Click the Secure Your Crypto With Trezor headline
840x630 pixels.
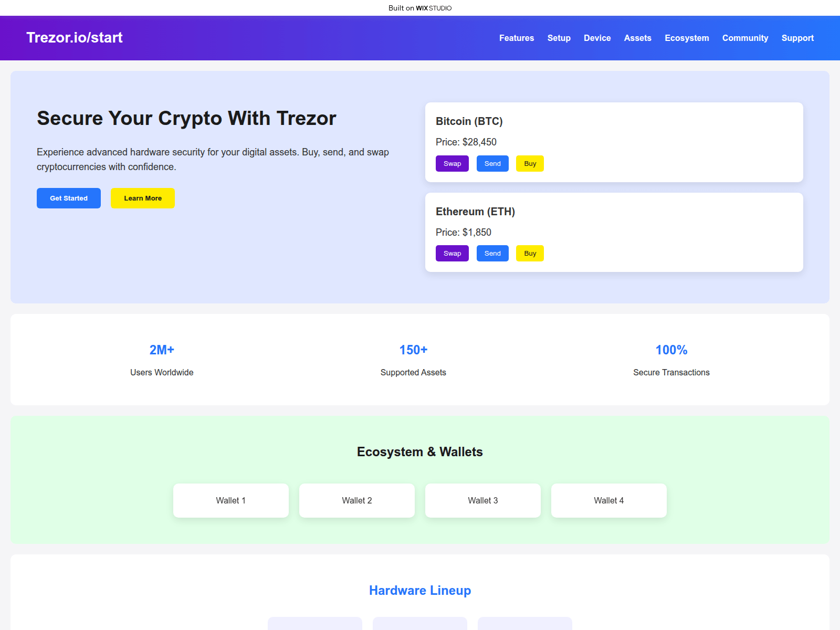click(x=186, y=119)
